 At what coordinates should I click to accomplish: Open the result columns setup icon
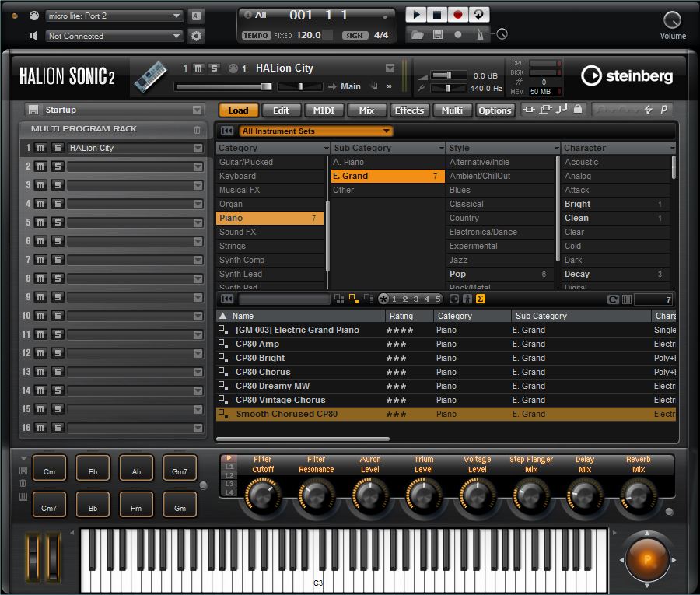coord(627,299)
